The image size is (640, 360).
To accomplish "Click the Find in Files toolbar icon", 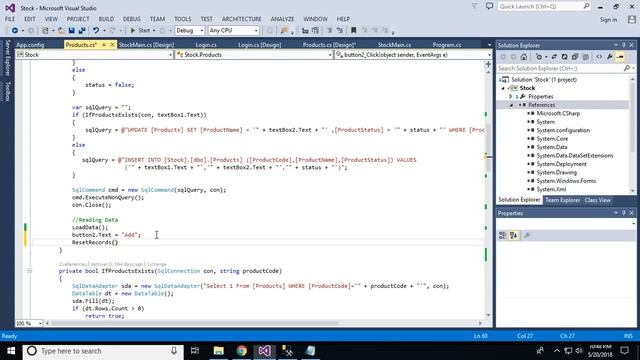I will (x=284, y=31).
